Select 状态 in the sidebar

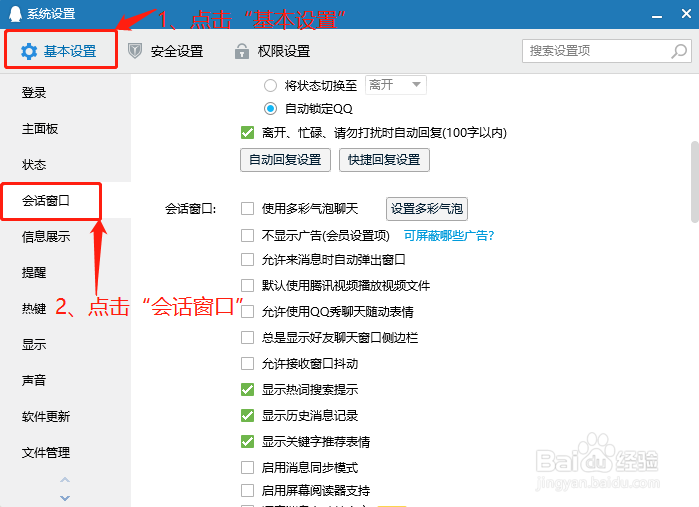tap(34, 165)
